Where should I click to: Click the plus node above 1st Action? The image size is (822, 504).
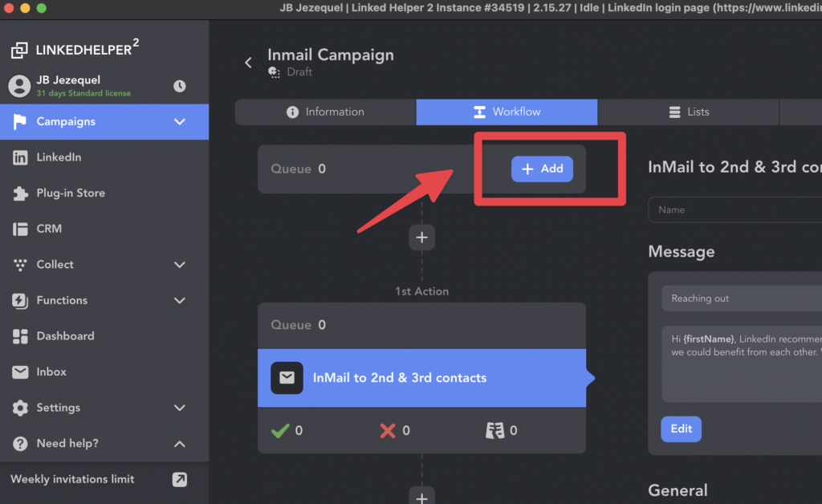[x=421, y=238]
